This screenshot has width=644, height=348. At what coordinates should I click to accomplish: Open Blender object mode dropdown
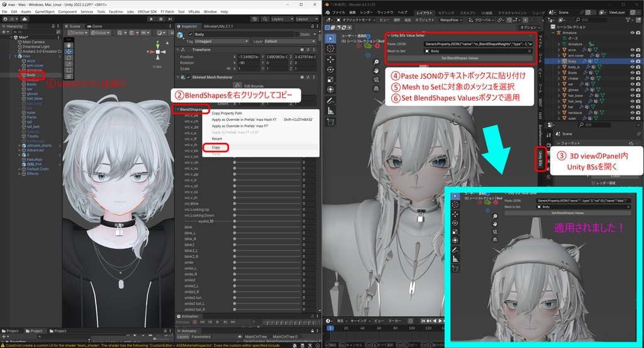tap(356, 20)
